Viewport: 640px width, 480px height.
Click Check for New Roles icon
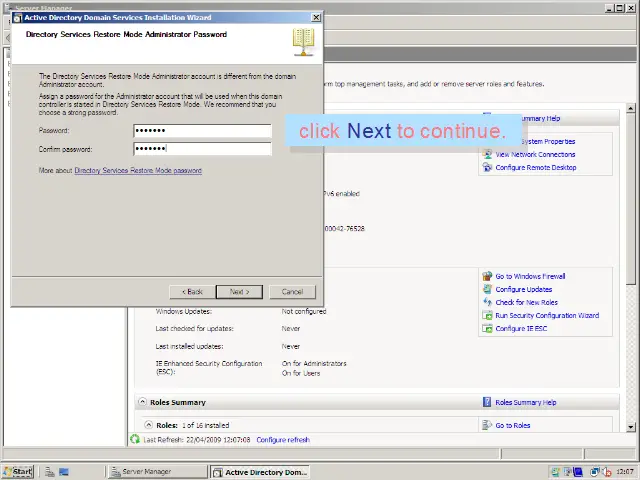click(487, 302)
